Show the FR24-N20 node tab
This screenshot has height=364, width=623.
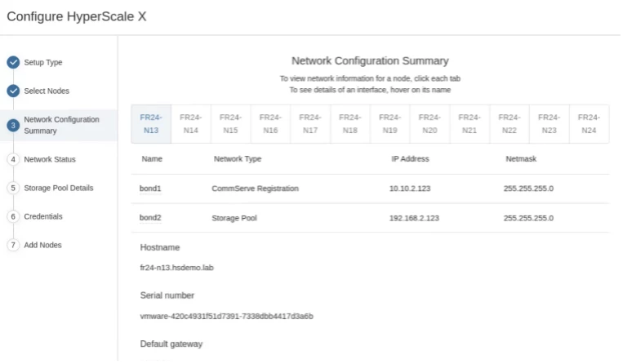429,124
